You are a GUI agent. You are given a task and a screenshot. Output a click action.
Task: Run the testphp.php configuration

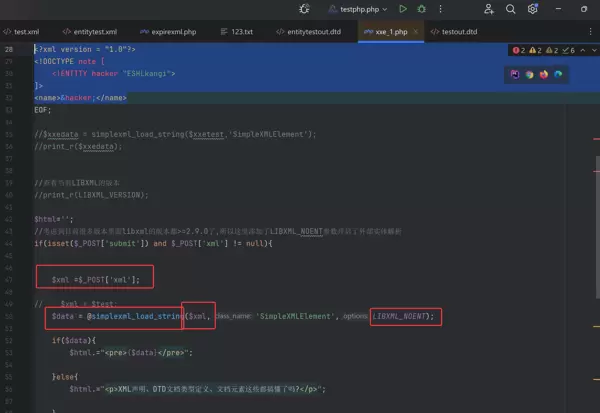click(403, 9)
